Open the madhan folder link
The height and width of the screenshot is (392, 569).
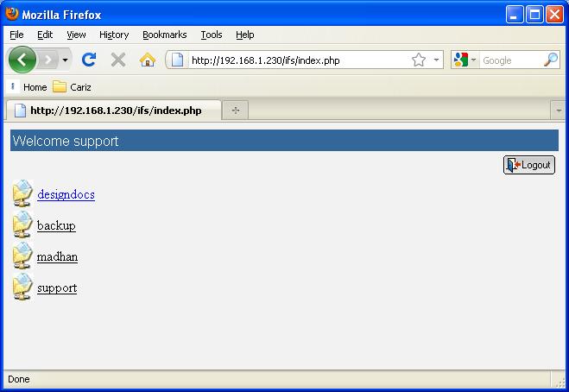pos(57,257)
